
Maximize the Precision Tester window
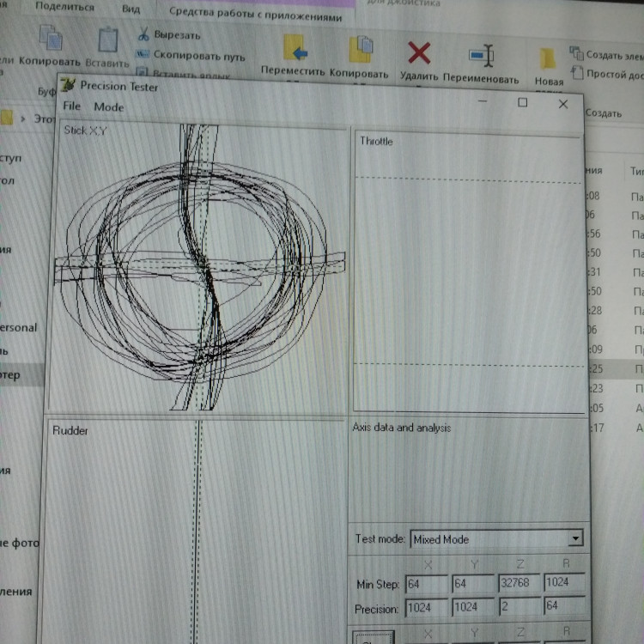[522, 102]
